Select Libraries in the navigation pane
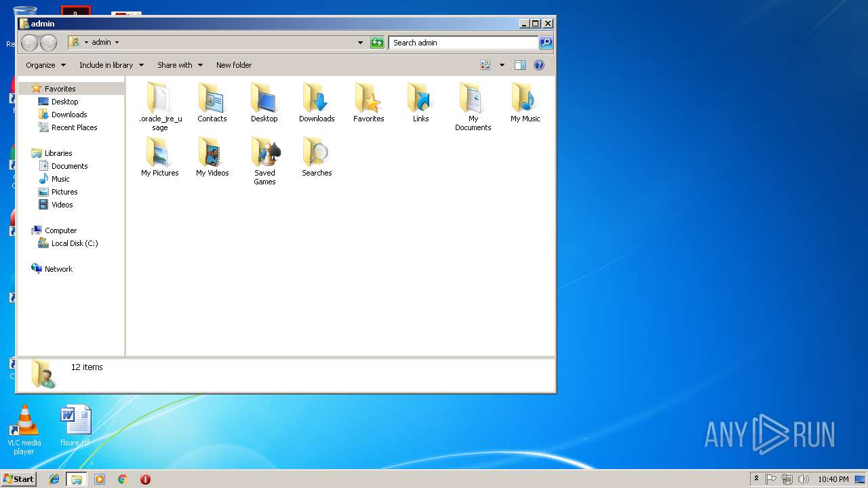This screenshot has width=868, height=488. (x=58, y=153)
